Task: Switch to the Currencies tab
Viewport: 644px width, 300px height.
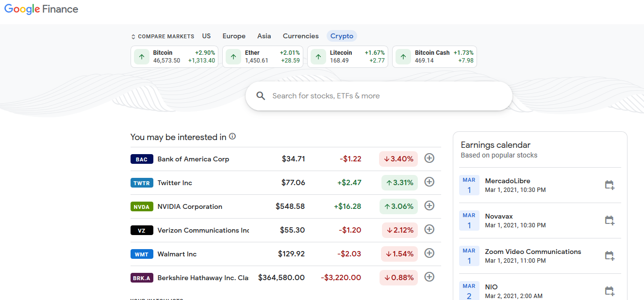Action: tap(301, 36)
